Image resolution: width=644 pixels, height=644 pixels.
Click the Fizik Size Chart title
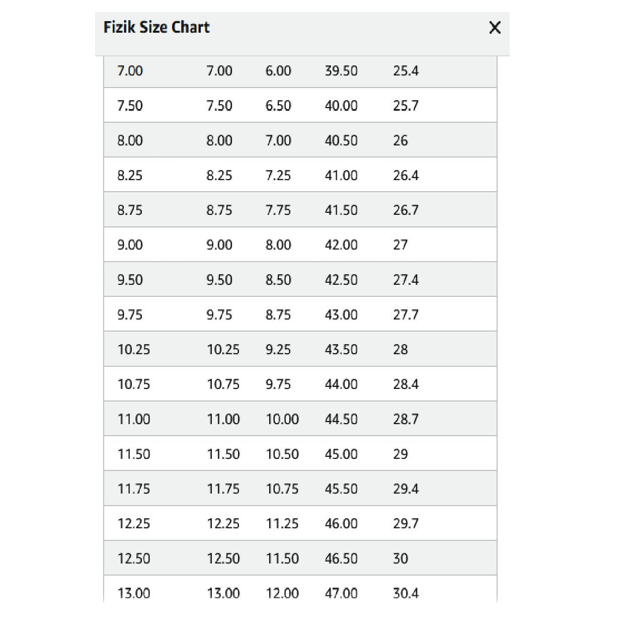pyautogui.click(x=156, y=27)
